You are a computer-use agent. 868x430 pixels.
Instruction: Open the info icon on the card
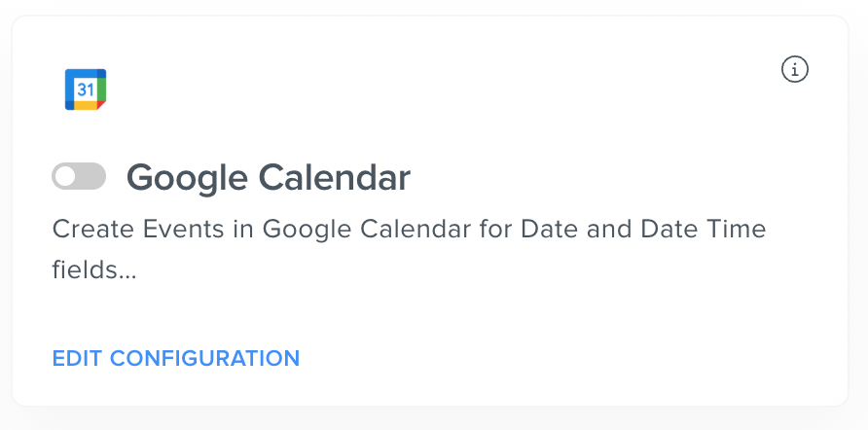[795, 69]
